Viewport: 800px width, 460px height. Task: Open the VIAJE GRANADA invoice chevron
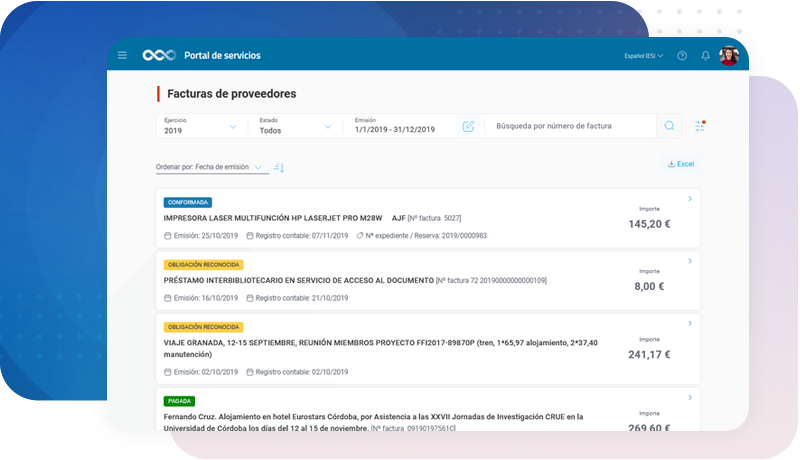[690, 323]
